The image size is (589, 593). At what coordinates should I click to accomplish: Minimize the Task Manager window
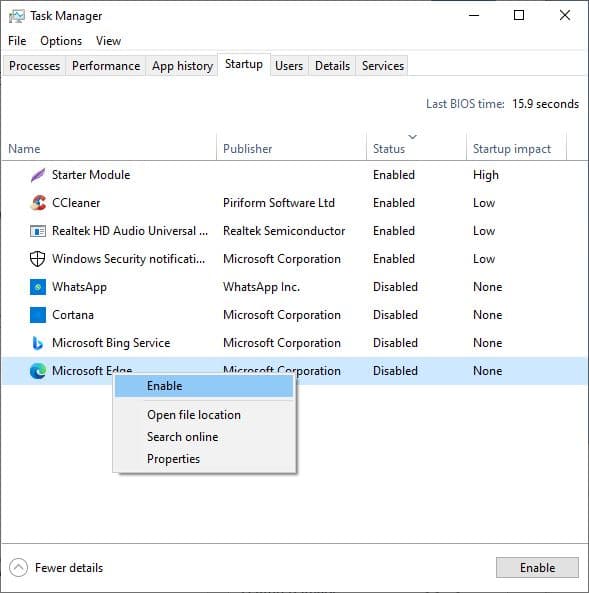pyautogui.click(x=474, y=16)
